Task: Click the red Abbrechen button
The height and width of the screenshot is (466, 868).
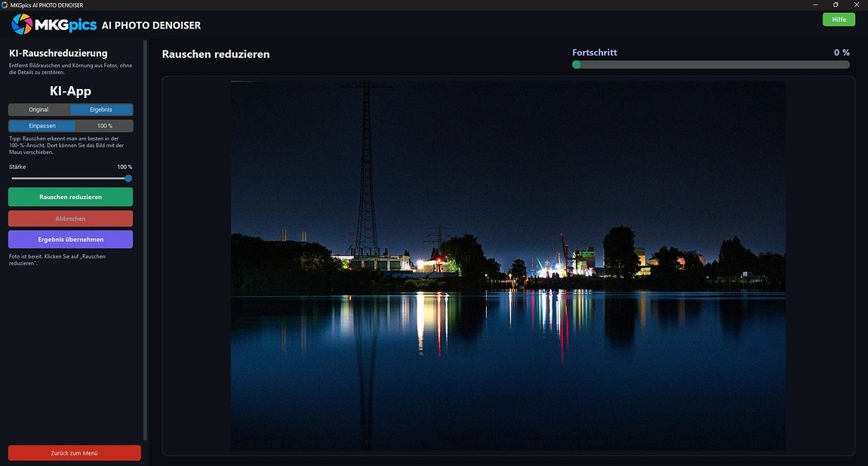Action: (70, 219)
